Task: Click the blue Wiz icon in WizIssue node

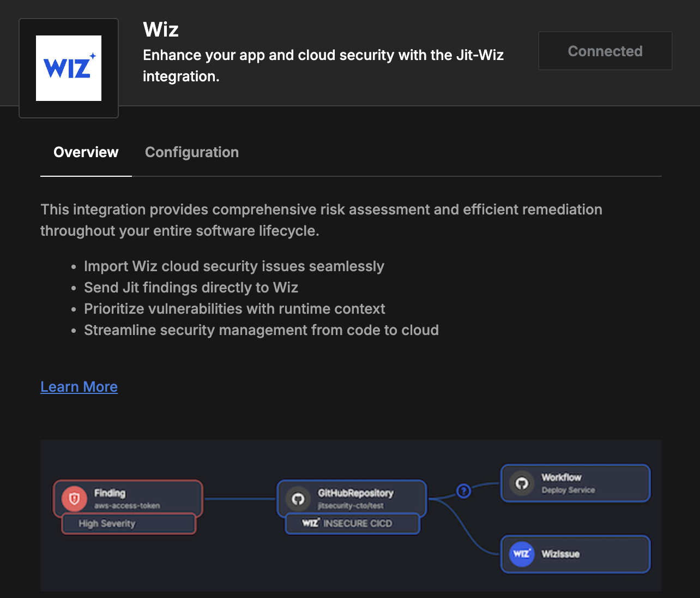Action: [522, 554]
